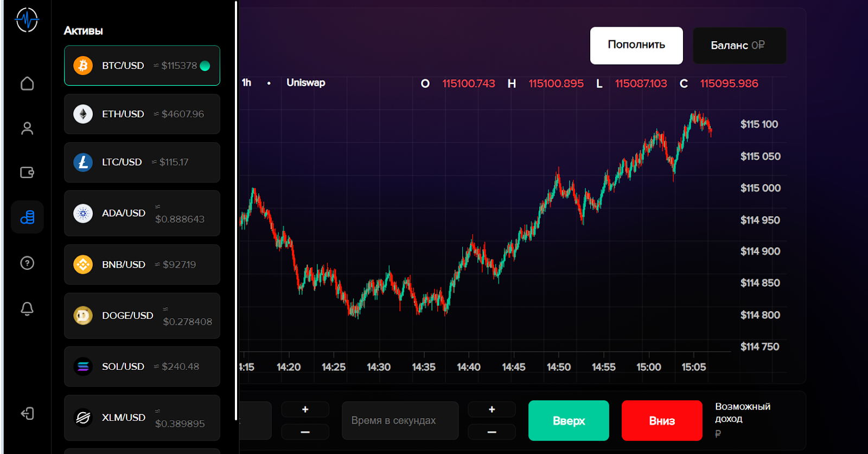Viewport: 868px width, 454px height.
Task: Click the Stellar coin icon
Action: (83, 418)
